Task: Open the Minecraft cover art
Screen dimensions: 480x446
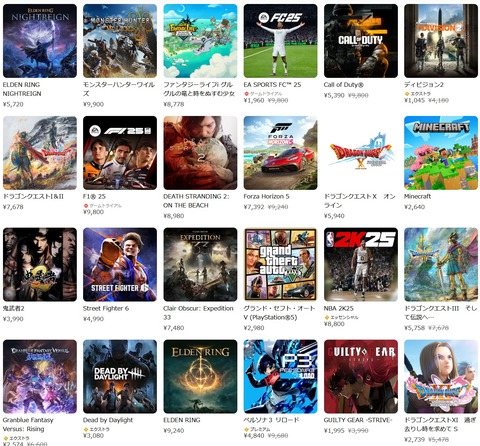Action: [441, 153]
